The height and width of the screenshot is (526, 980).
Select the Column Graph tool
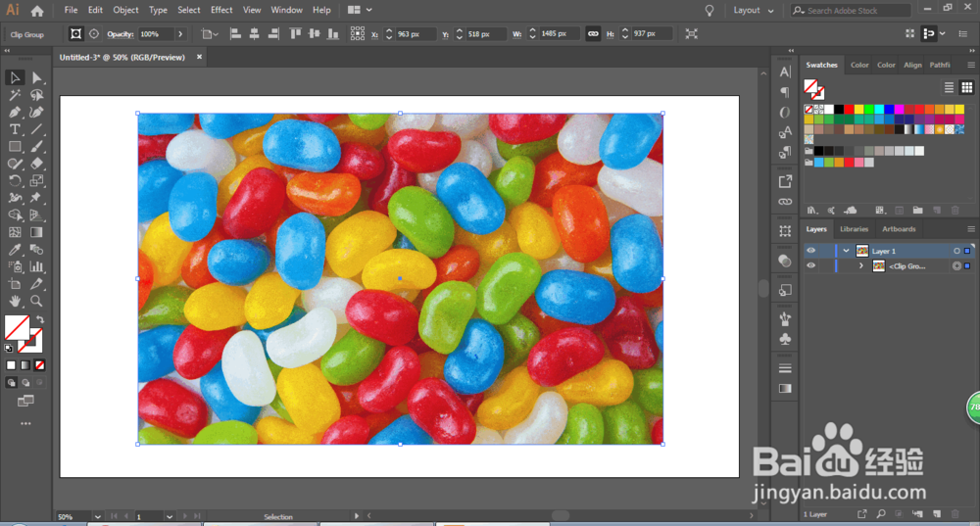[x=36, y=266]
